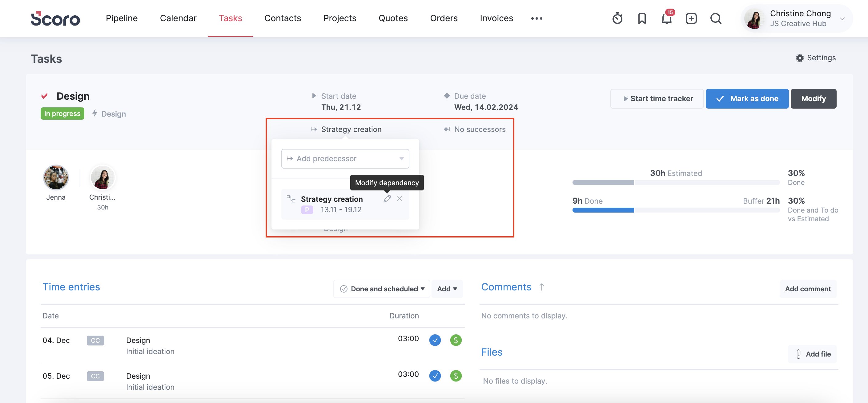Click the green dollar icon for 05. Dec
The height and width of the screenshot is (403, 868).
point(456,376)
